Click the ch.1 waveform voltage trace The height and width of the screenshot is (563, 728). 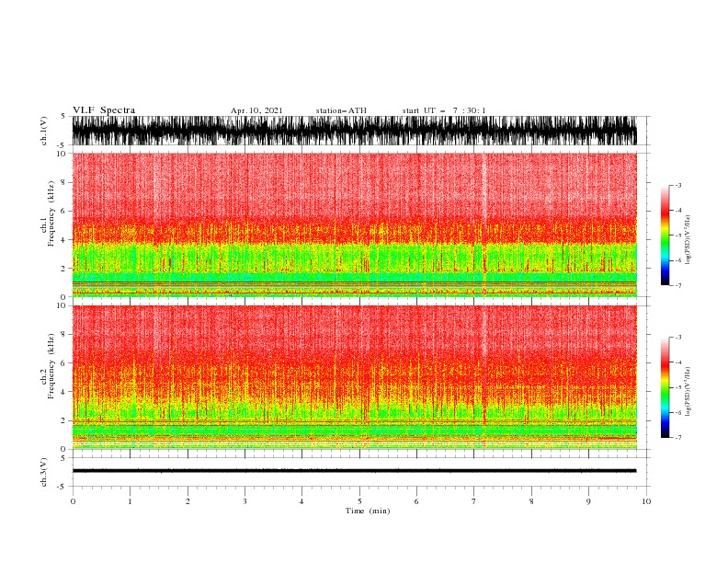[354, 131]
